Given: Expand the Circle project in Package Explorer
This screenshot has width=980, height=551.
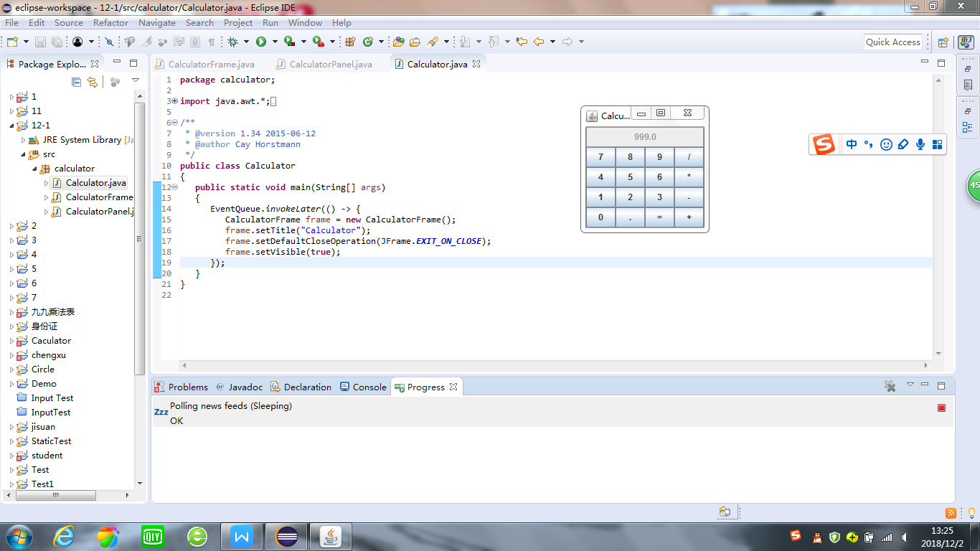Looking at the screenshot, I should [12, 369].
